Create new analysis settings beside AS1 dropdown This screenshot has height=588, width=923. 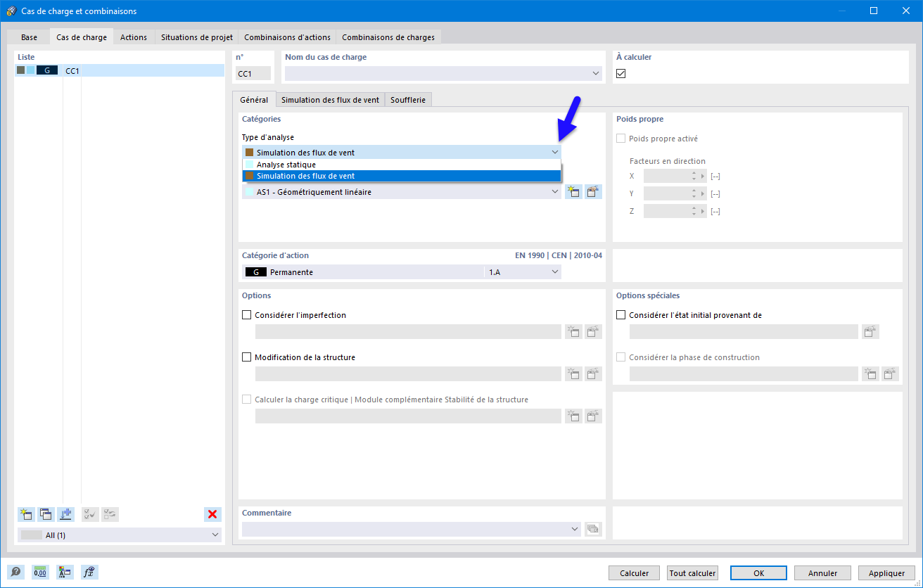click(x=573, y=191)
